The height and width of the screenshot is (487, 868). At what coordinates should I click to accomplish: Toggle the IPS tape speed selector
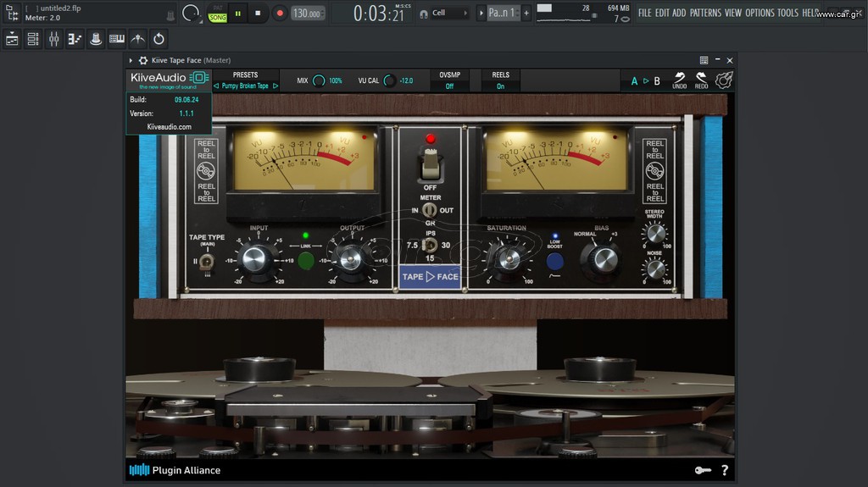click(x=430, y=245)
